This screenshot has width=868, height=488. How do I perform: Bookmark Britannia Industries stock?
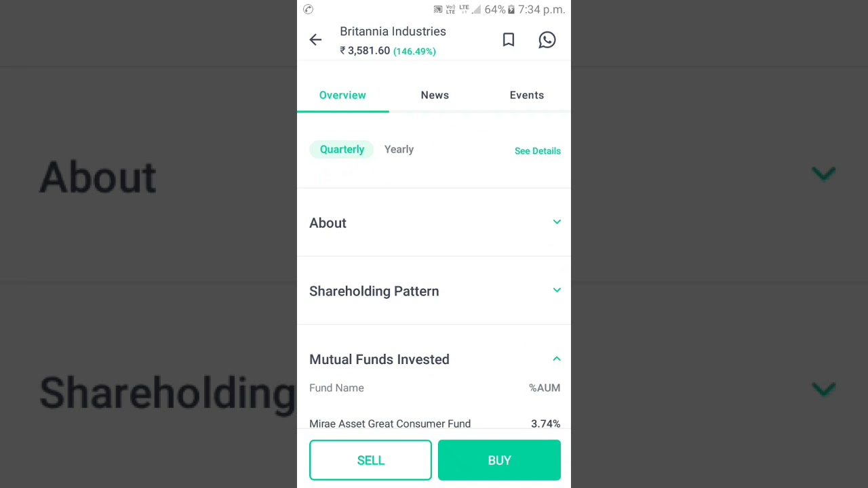[509, 40]
